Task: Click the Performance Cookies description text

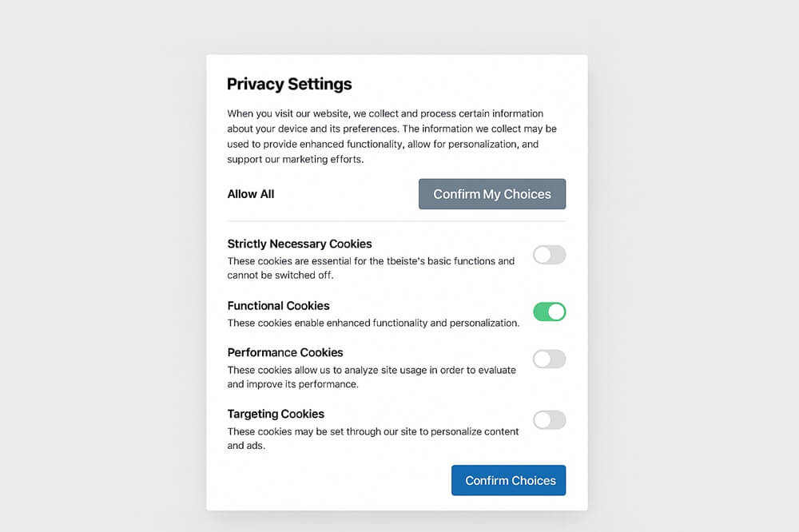Action: (x=372, y=377)
